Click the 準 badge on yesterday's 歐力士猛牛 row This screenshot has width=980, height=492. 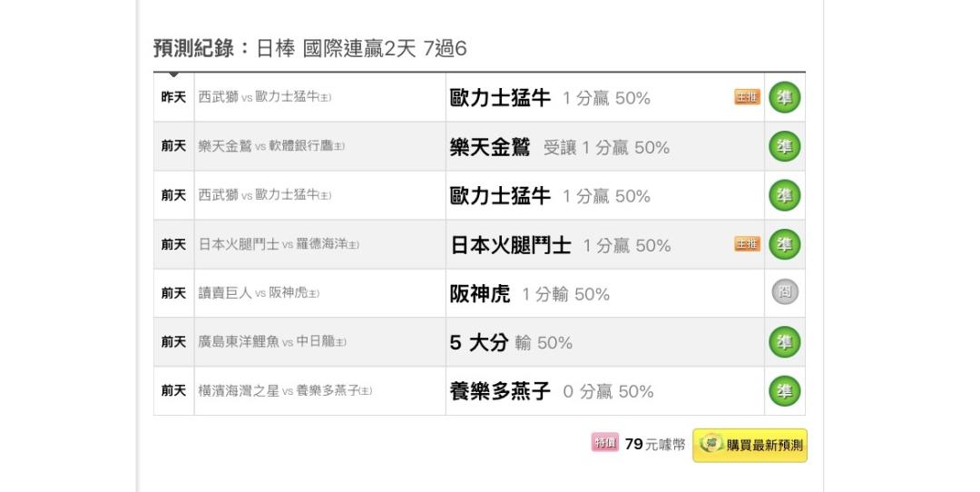784,98
